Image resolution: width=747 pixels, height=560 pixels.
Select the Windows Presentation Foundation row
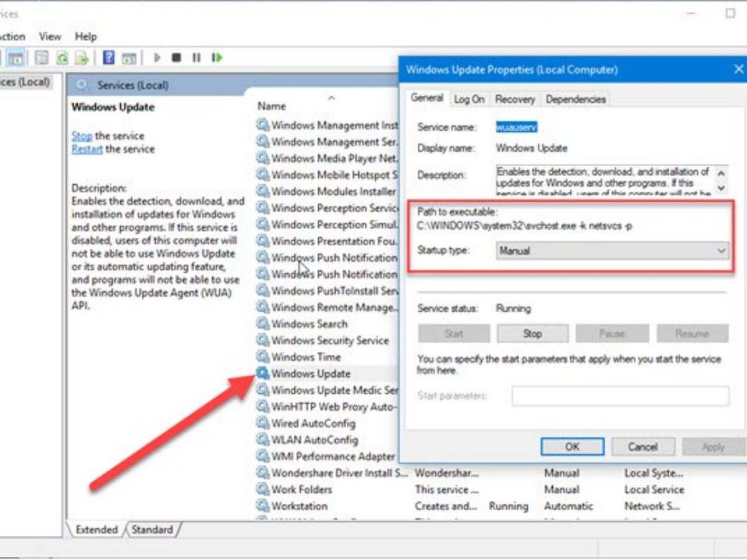(x=327, y=241)
